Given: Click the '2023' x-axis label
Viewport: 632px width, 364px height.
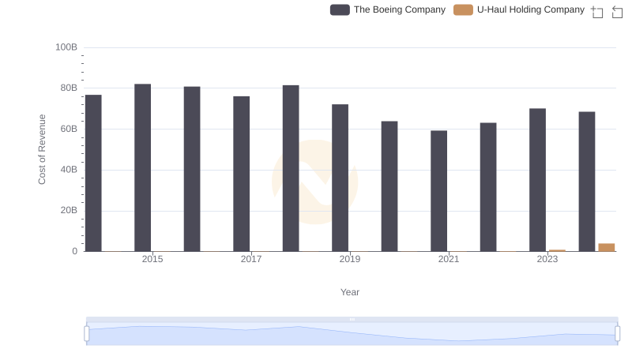Looking at the screenshot, I should tap(547, 259).
